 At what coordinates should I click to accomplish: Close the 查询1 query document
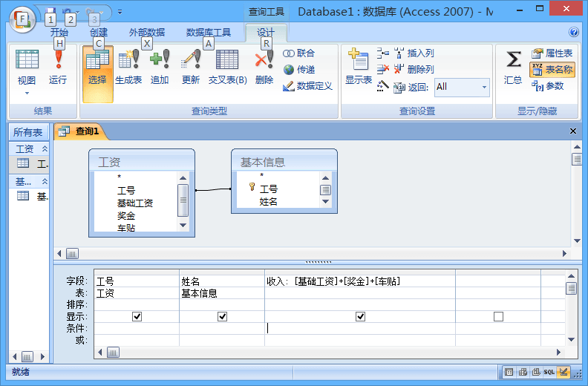pos(573,131)
